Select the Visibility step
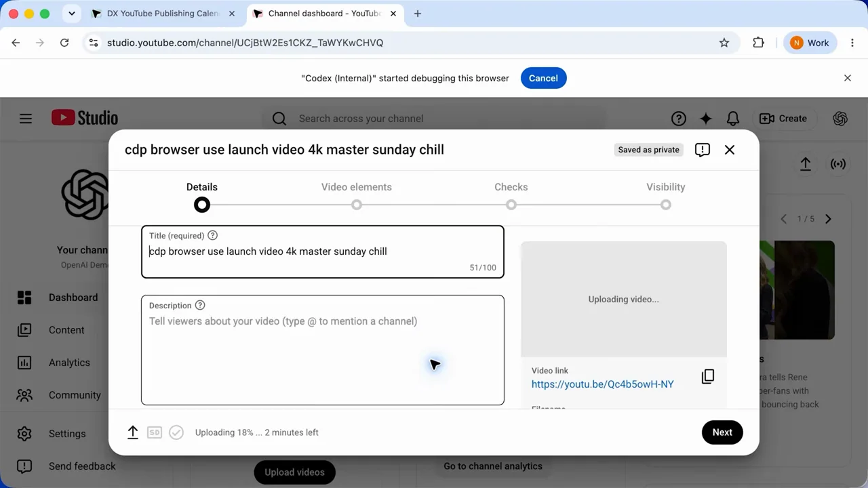The image size is (868, 488). pyautogui.click(x=666, y=195)
